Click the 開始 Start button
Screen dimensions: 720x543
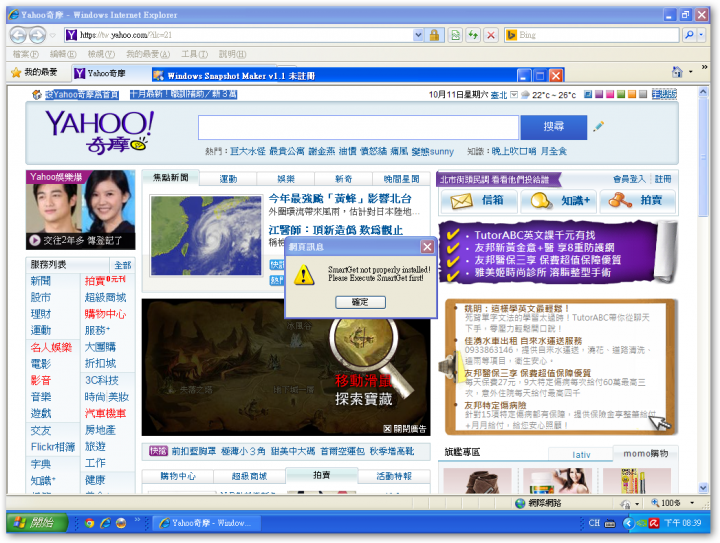37,522
